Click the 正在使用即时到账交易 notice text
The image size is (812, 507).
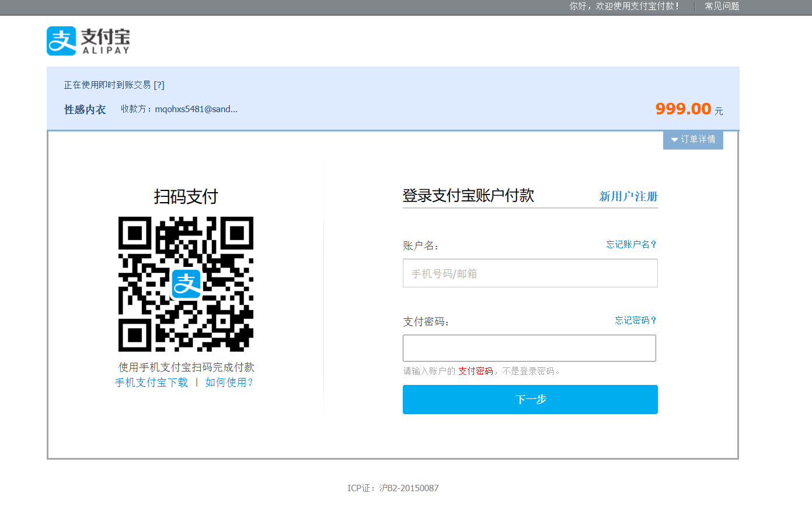(x=108, y=85)
